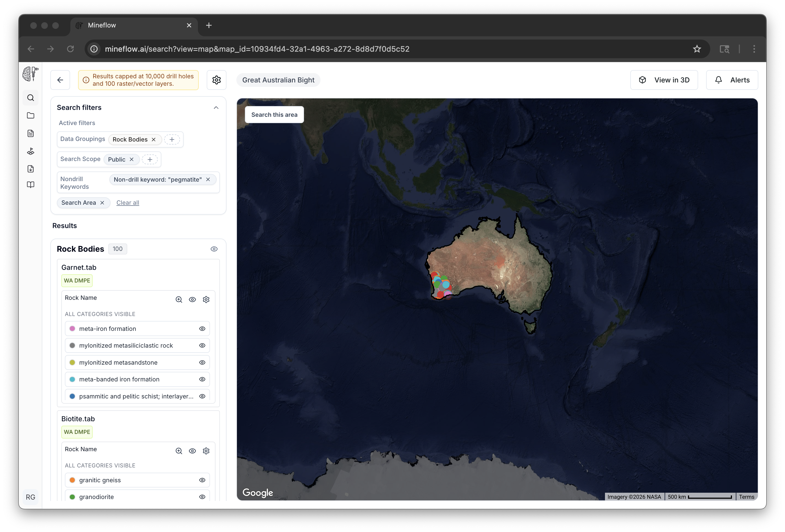
Task: Open the search icon in the sidebar
Action: [31, 98]
